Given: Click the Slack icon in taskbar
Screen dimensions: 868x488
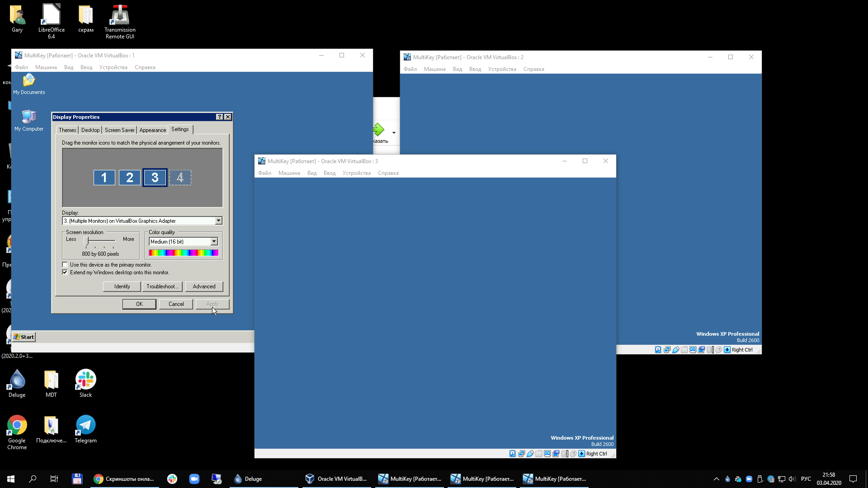Looking at the screenshot, I should pyautogui.click(x=172, y=479).
